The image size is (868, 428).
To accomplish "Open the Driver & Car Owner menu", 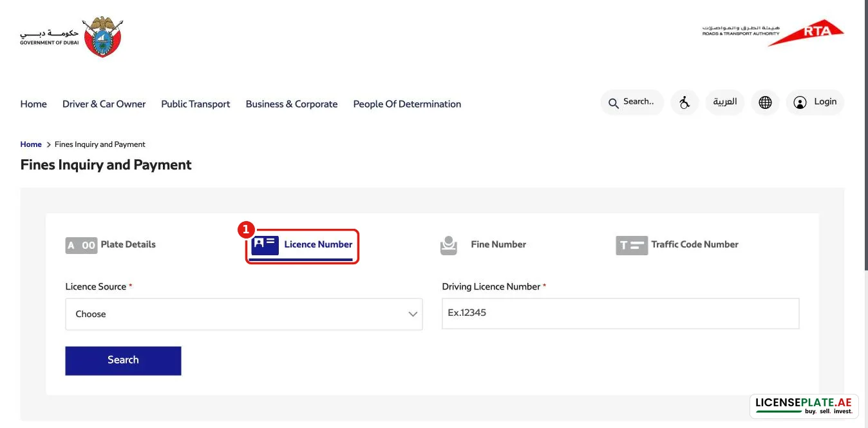I will click(104, 104).
